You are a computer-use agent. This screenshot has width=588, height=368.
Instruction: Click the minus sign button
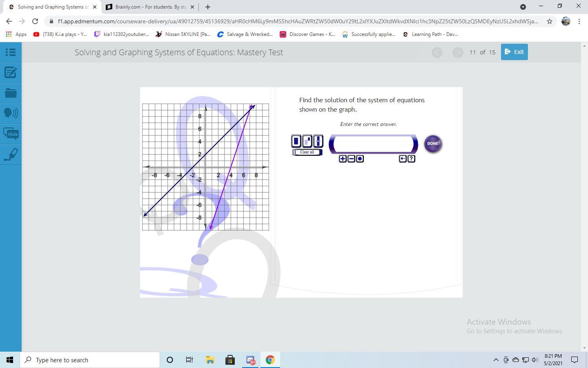pos(351,159)
